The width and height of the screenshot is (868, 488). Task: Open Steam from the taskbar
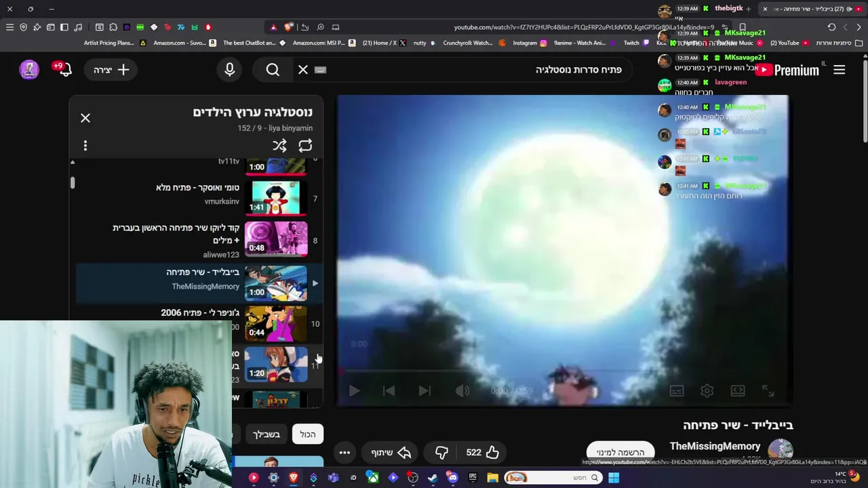click(x=433, y=478)
